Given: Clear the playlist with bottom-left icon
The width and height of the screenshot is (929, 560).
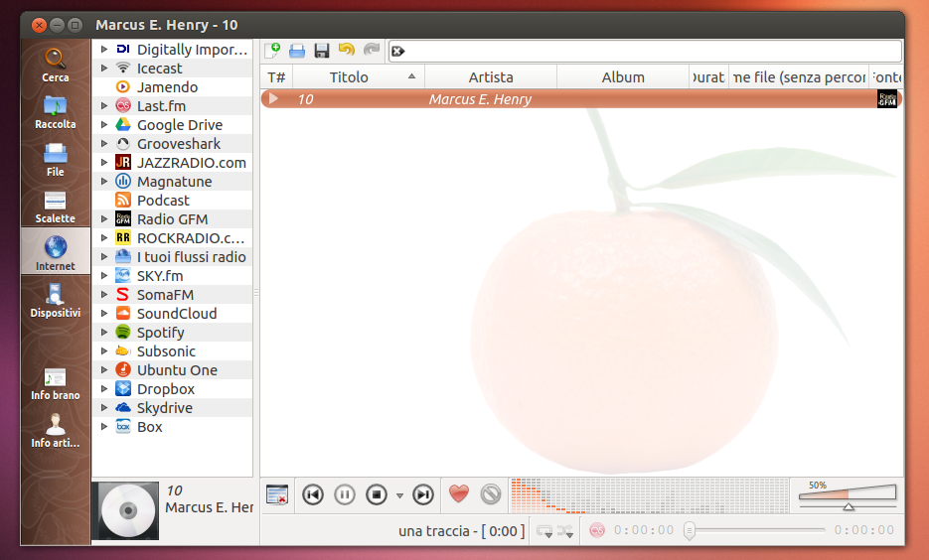Looking at the screenshot, I should [276, 494].
